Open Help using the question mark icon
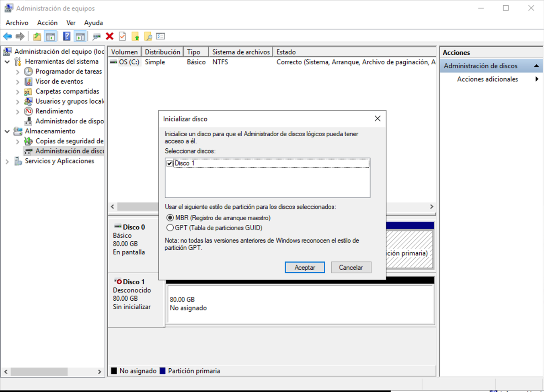The width and height of the screenshot is (544, 392). click(66, 36)
